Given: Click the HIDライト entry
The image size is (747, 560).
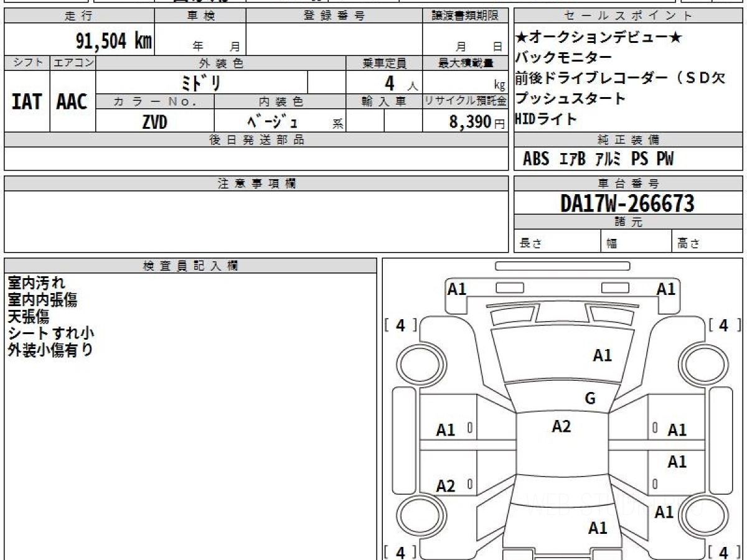Looking at the screenshot, I should [x=546, y=119].
